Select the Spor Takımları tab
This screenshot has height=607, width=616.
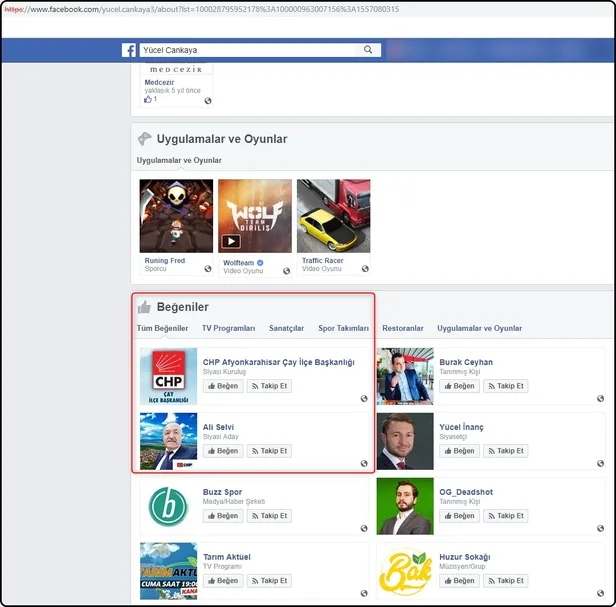(x=343, y=328)
